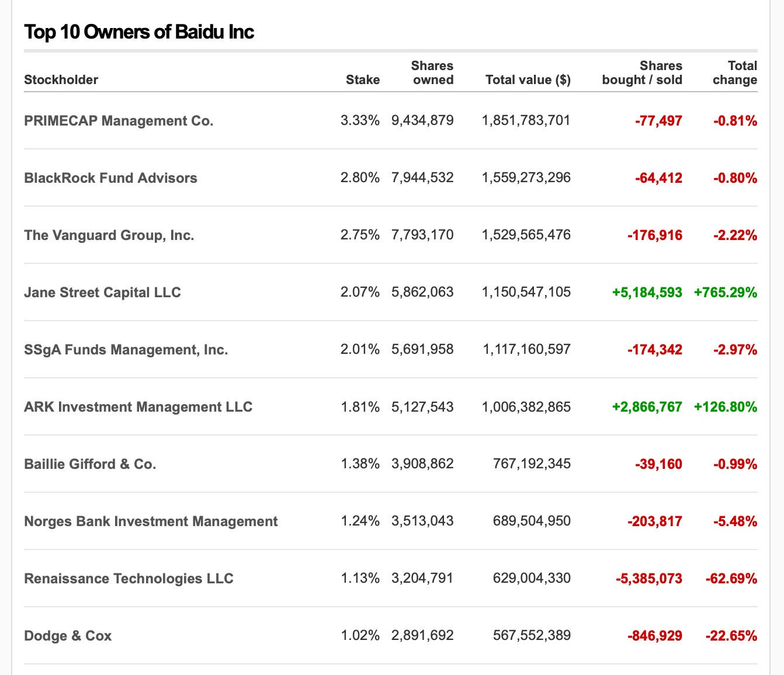Open BlackRock Fund Advisors stockholder entry
Screen dimensions: 784x675
[110, 178]
